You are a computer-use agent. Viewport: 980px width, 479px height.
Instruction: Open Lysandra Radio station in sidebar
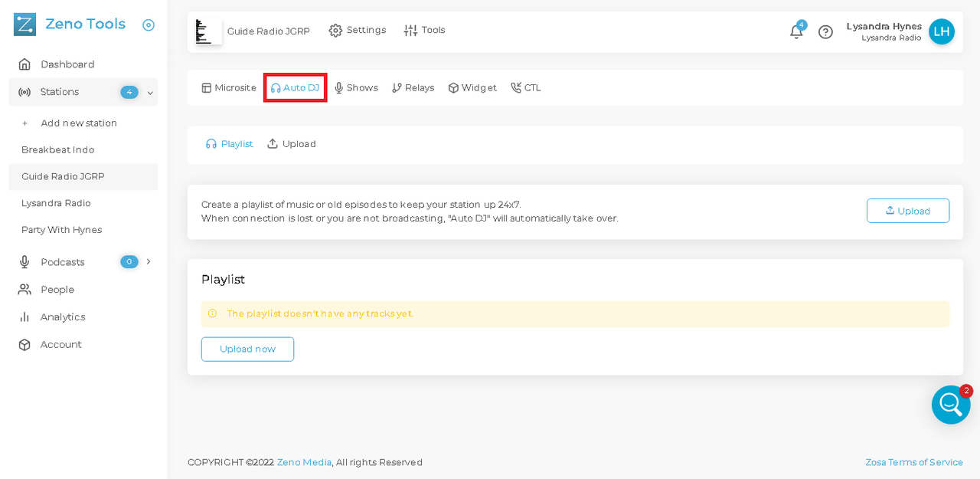tap(56, 203)
